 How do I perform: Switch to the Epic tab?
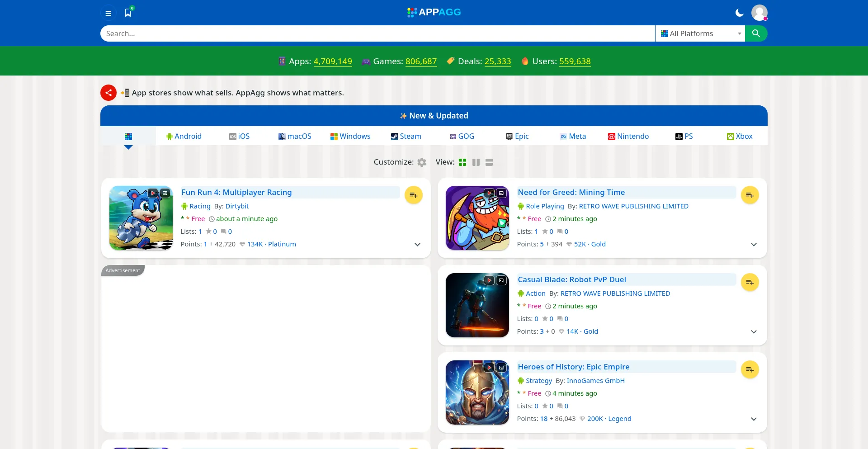pos(517,137)
